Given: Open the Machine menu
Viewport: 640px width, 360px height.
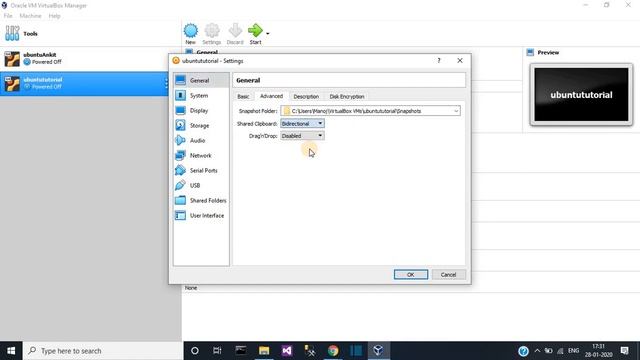Looking at the screenshot, I should 30,16.
